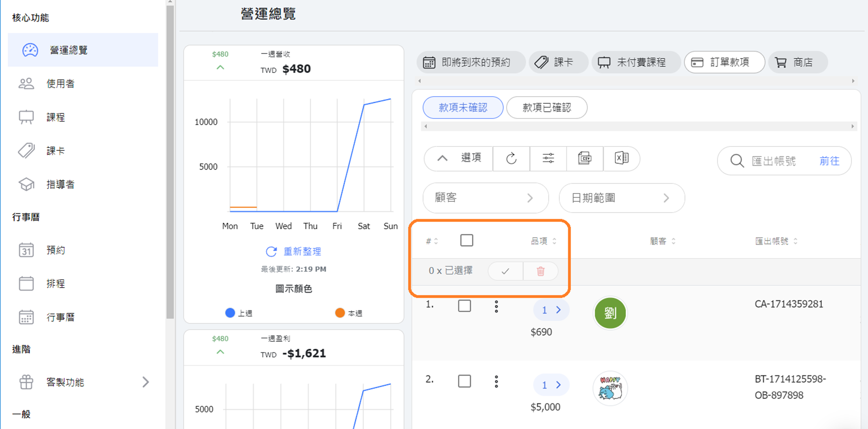Screen dimensions: 868x429
Task: Click the red trash delete icon
Action: coord(541,271)
